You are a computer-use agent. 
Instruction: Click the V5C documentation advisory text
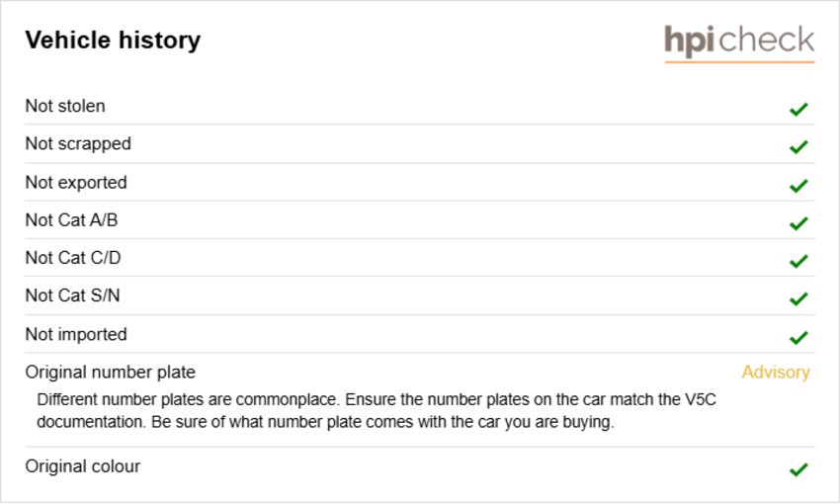[x=377, y=411]
